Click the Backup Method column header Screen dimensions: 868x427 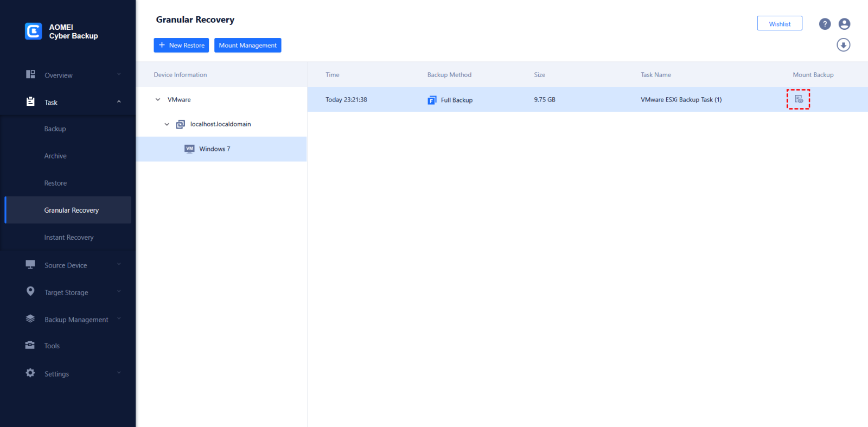[x=449, y=75]
